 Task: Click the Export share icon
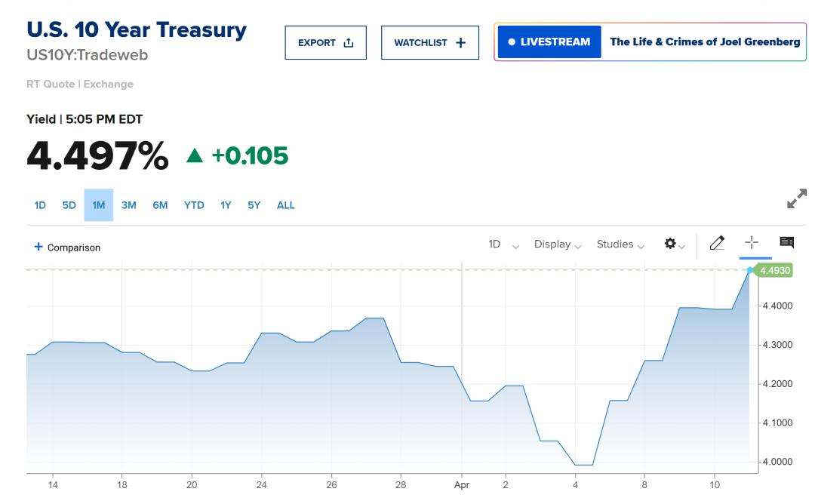pos(348,43)
